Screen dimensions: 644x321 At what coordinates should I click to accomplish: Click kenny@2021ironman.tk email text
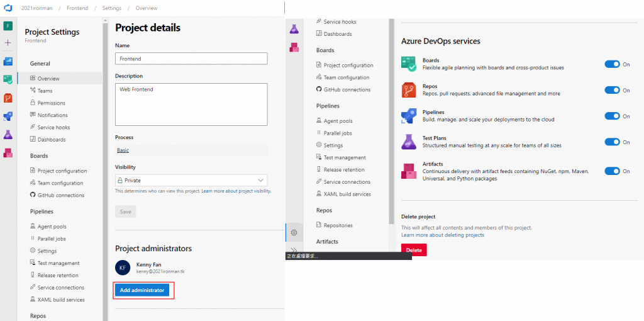click(x=160, y=272)
